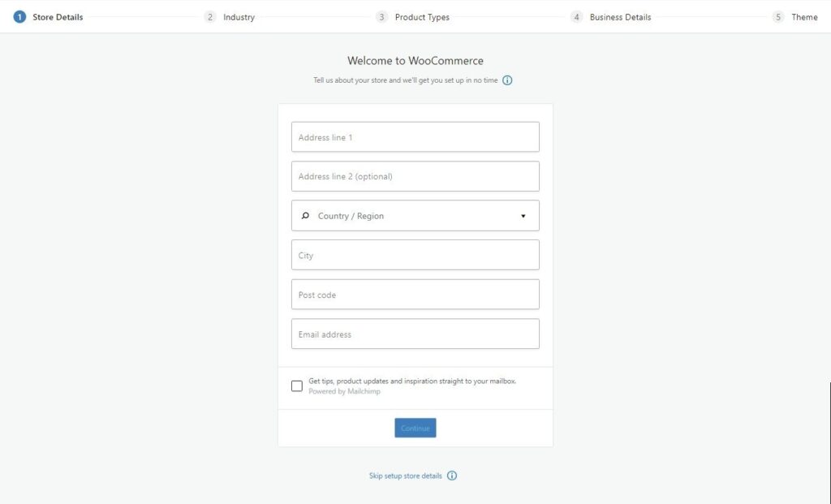Click into the City input field
Screen dimensions: 831x504
click(x=415, y=255)
